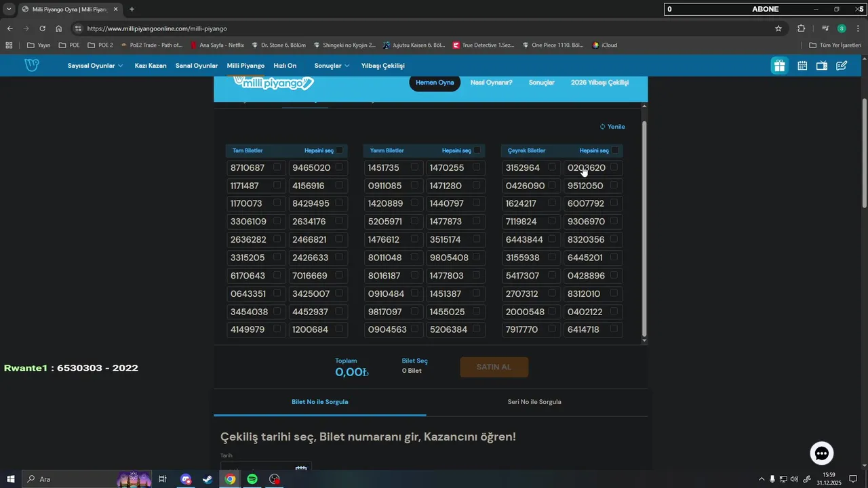Viewport: 868px width, 488px height.
Task: Click the Hemen Oyna button
Action: pyautogui.click(x=435, y=83)
